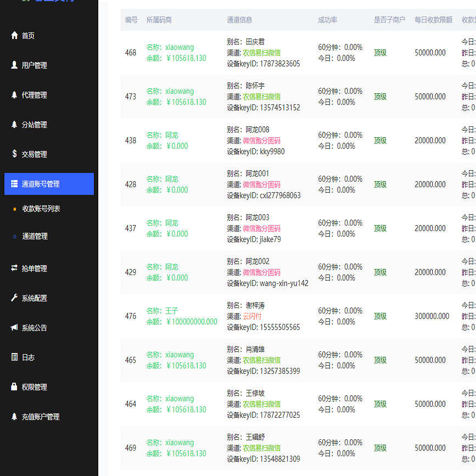
Task: Click the megaphone icon for 系统公告
Action: pyautogui.click(x=14, y=328)
